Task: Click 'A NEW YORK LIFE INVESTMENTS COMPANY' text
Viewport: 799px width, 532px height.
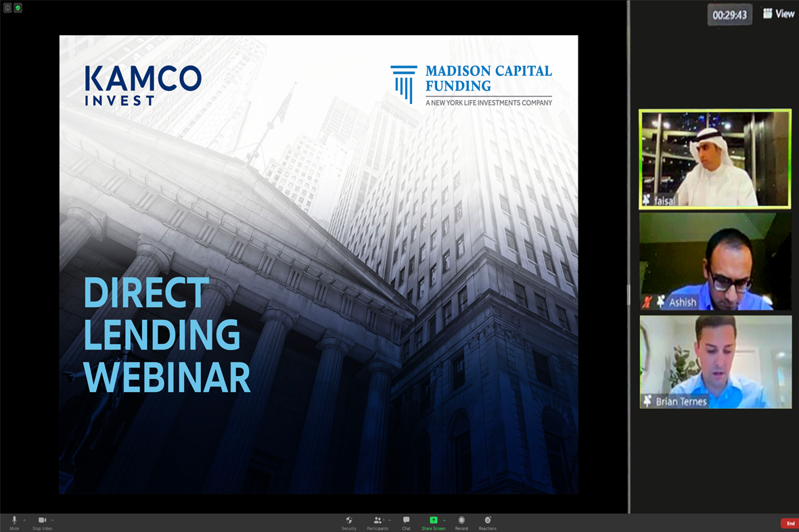Action: (x=488, y=103)
